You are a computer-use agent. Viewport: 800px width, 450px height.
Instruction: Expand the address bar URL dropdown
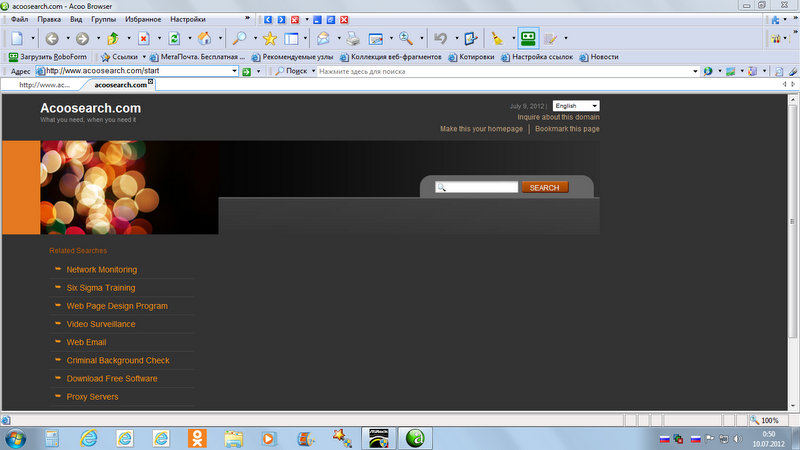click(234, 71)
